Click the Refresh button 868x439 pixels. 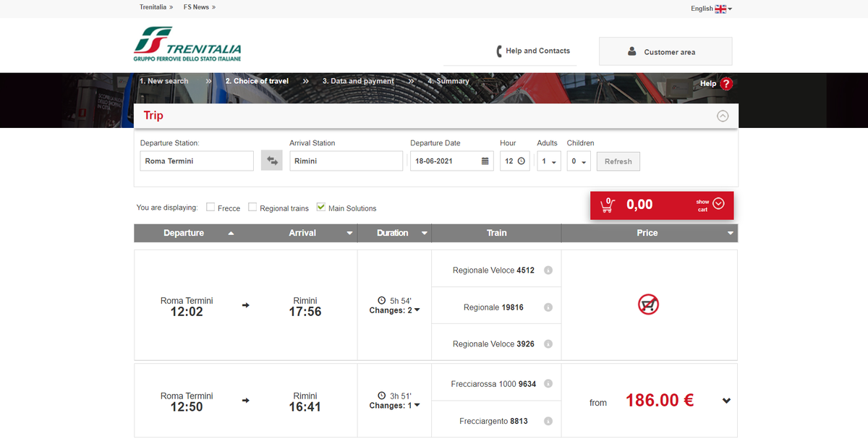[x=618, y=161]
